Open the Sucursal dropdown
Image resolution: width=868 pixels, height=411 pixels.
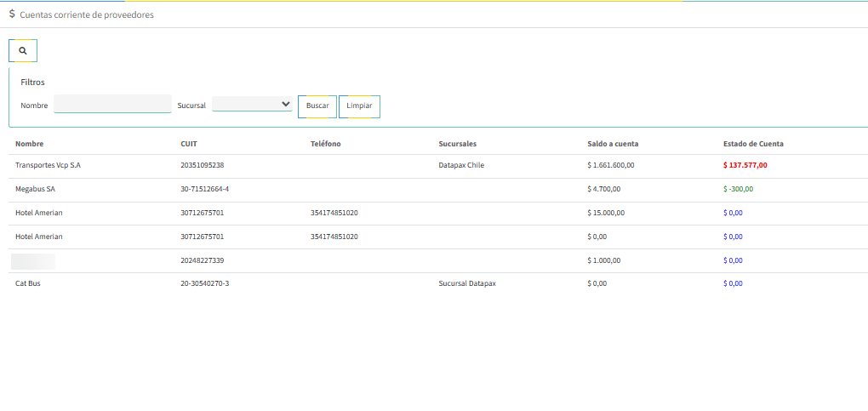pyautogui.click(x=252, y=104)
